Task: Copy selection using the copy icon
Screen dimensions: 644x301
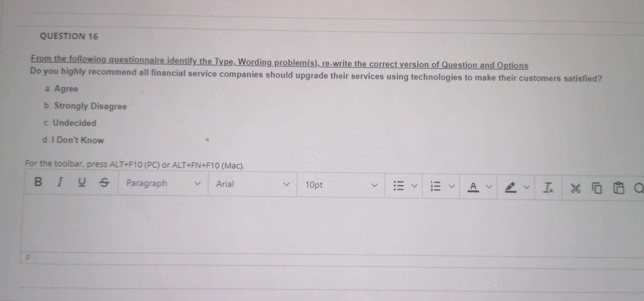Action: tap(596, 188)
